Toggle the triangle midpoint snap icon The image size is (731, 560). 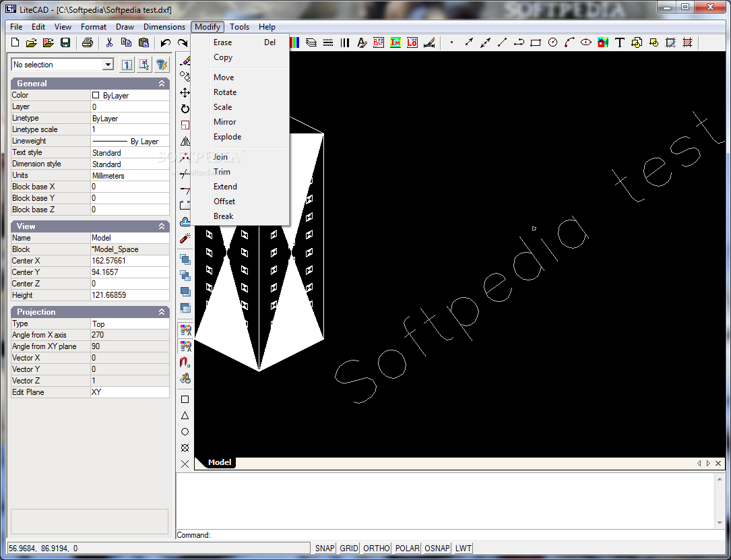(185, 416)
